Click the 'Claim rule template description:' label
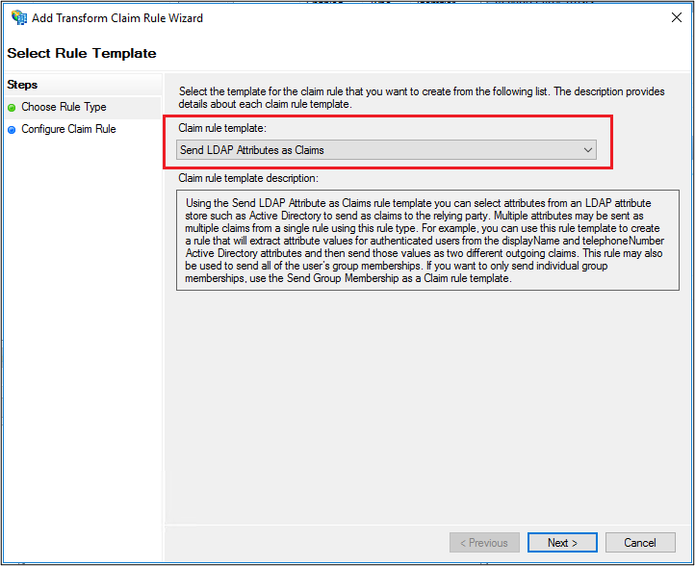 [x=247, y=178]
